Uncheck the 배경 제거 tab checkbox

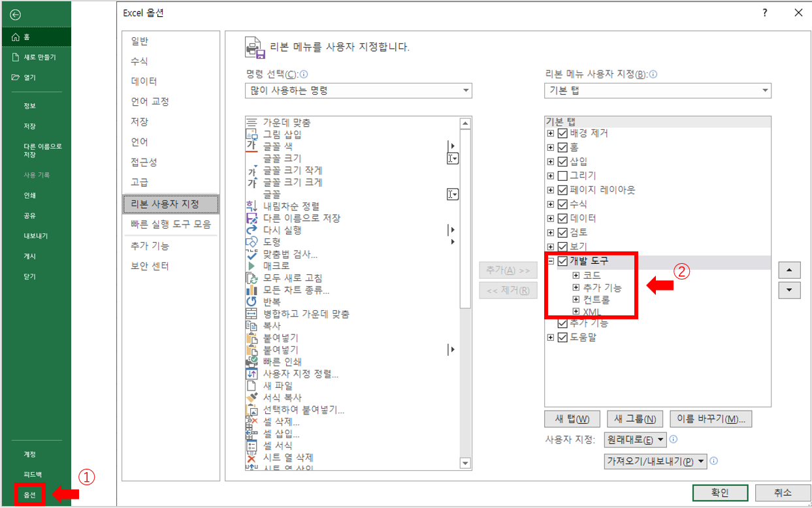pos(562,133)
